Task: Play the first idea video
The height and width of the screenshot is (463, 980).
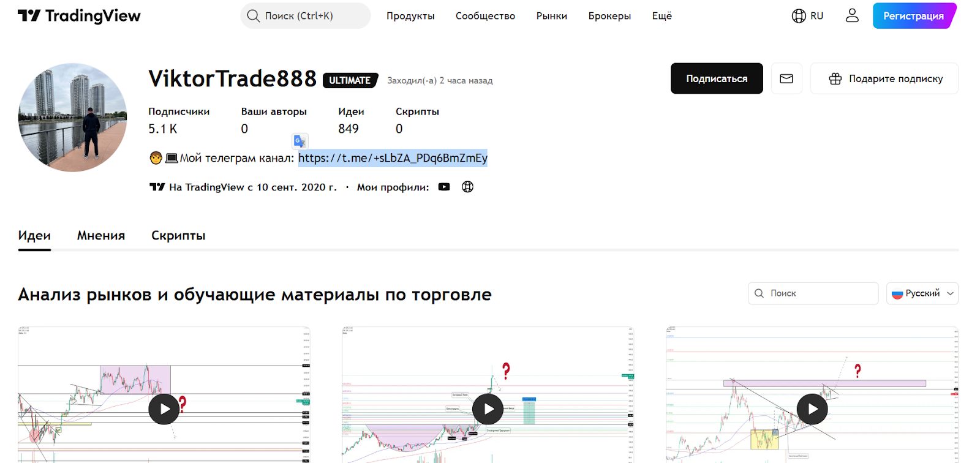Action: tap(164, 408)
